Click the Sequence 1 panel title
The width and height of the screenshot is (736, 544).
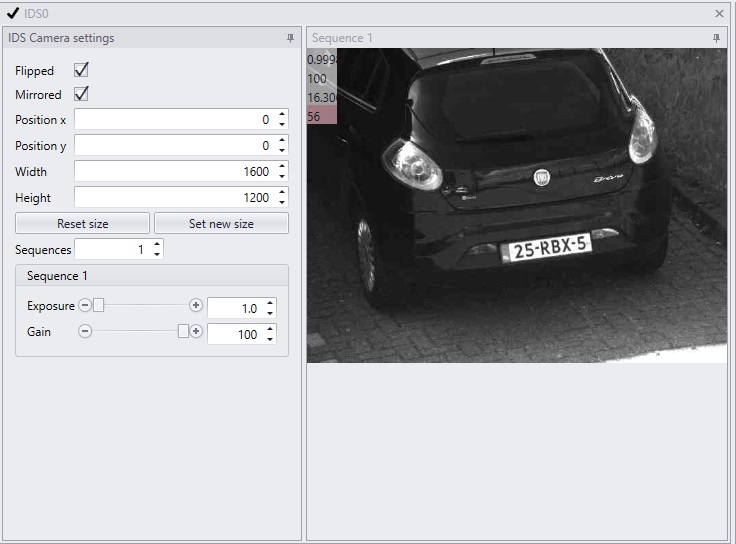[x=342, y=38]
